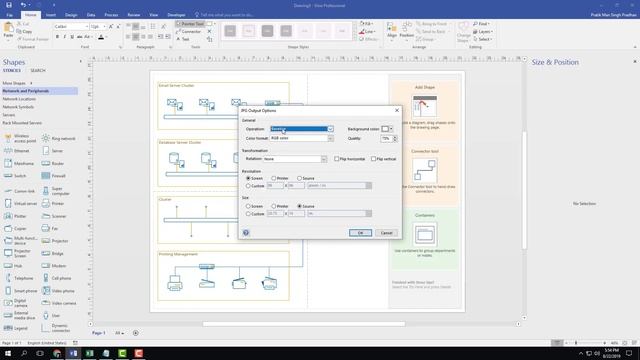
Task: Enable the Flip vertical checkbox
Action: pos(373,159)
